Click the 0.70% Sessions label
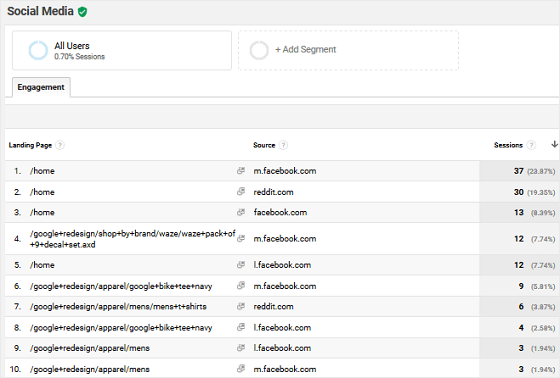 [x=79, y=56]
